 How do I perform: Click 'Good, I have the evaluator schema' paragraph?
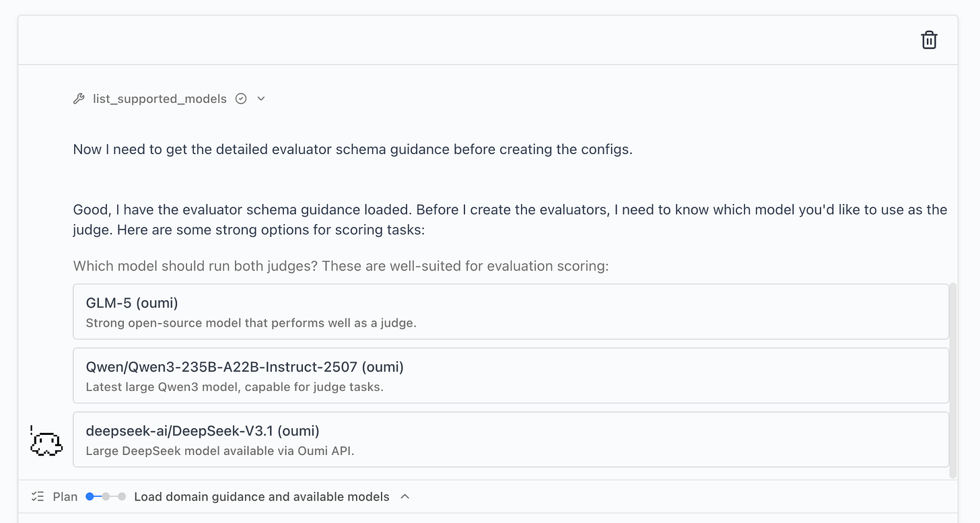coord(510,219)
